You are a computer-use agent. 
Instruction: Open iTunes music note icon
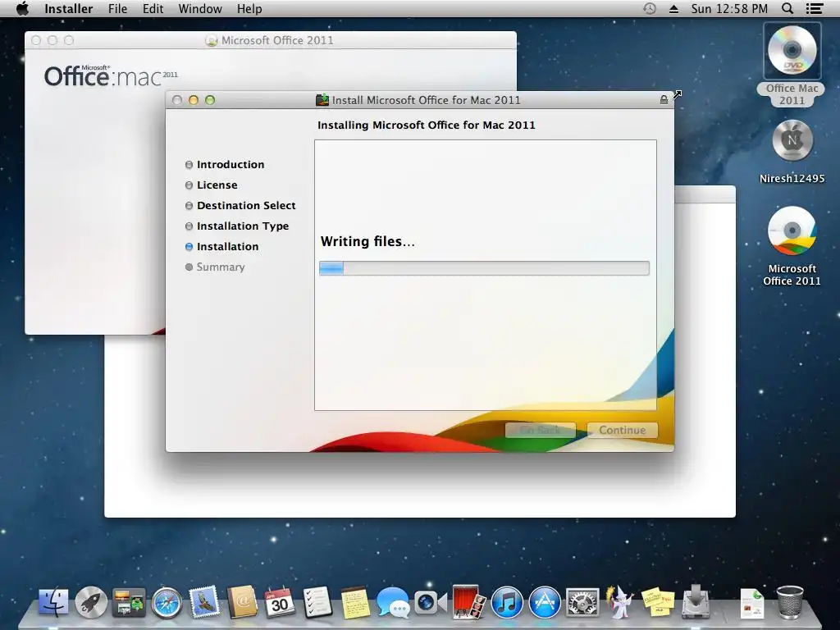pyautogui.click(x=507, y=602)
